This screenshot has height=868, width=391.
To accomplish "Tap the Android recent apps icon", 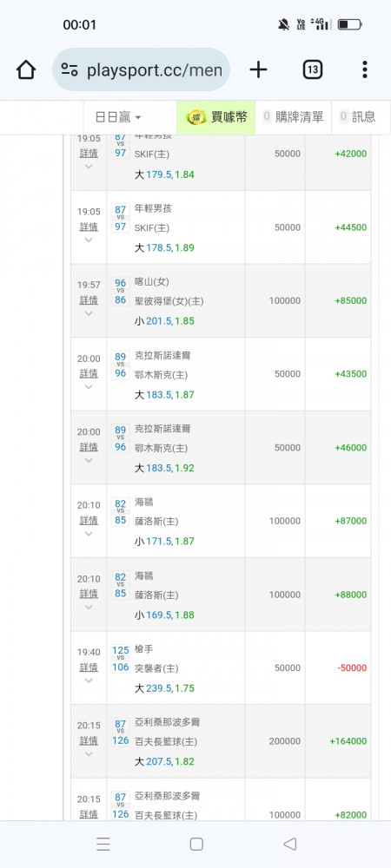I will click(x=103, y=844).
